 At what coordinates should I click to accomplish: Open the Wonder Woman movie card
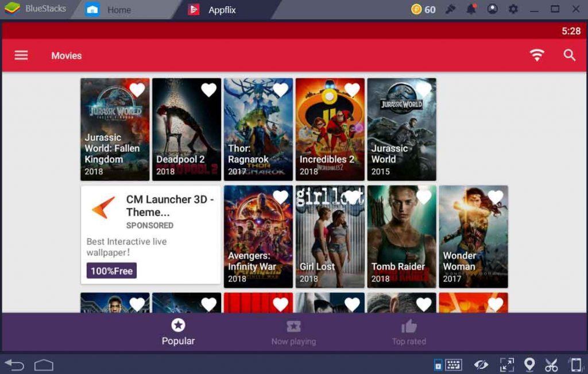coord(473,237)
